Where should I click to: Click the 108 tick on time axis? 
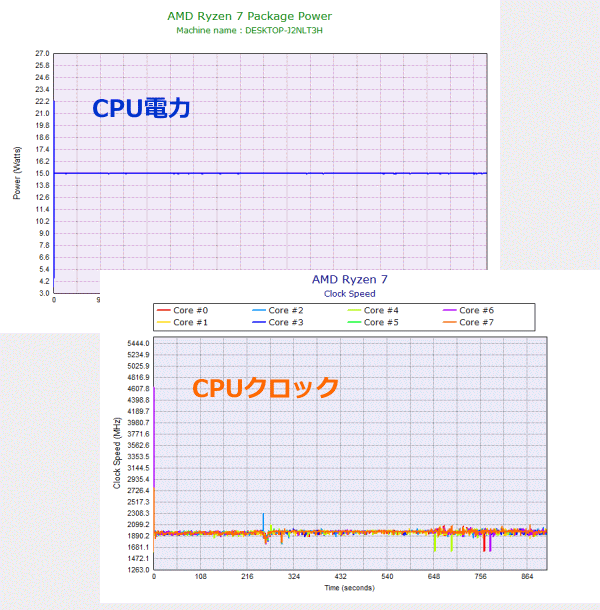201,577
